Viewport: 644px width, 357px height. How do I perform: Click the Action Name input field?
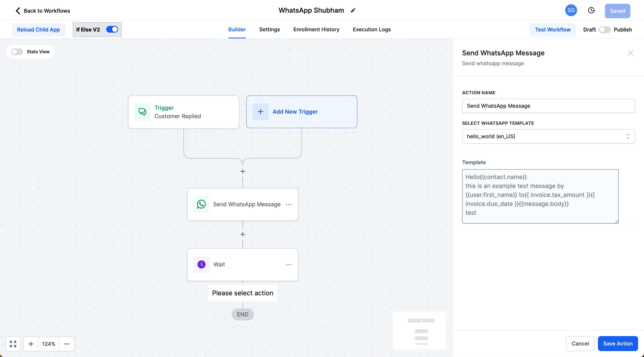pyautogui.click(x=548, y=106)
